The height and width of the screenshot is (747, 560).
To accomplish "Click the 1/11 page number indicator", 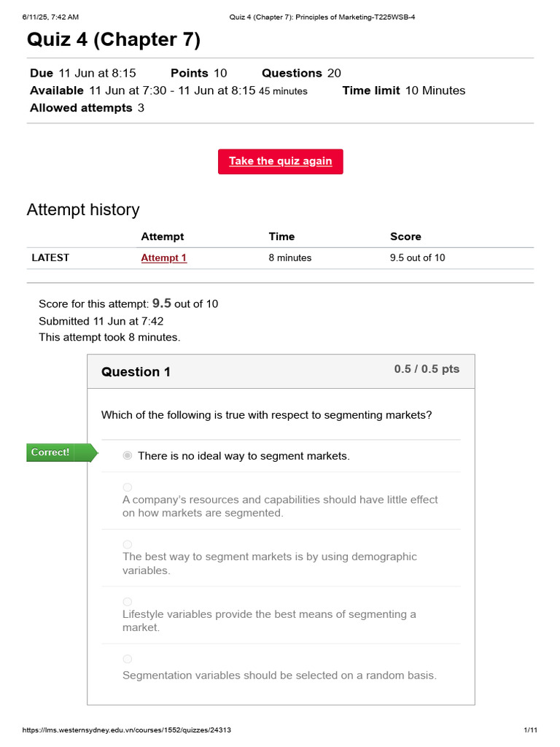I will (x=530, y=730).
